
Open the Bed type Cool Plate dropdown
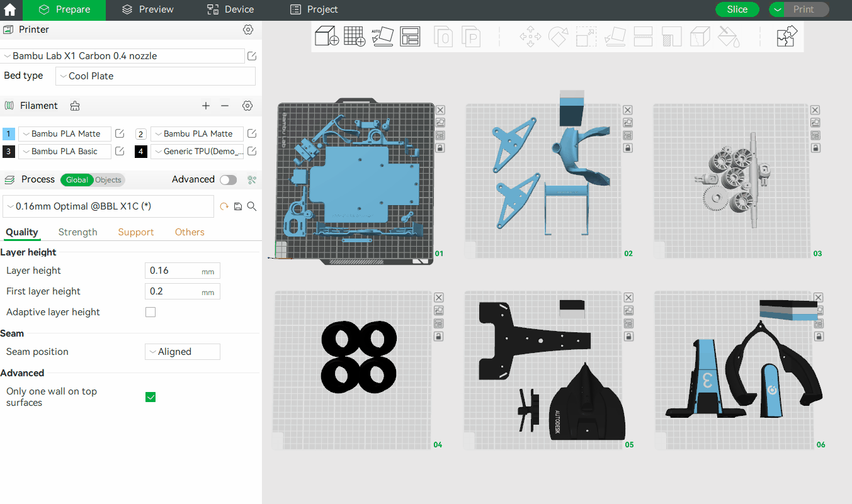pyautogui.click(x=156, y=76)
